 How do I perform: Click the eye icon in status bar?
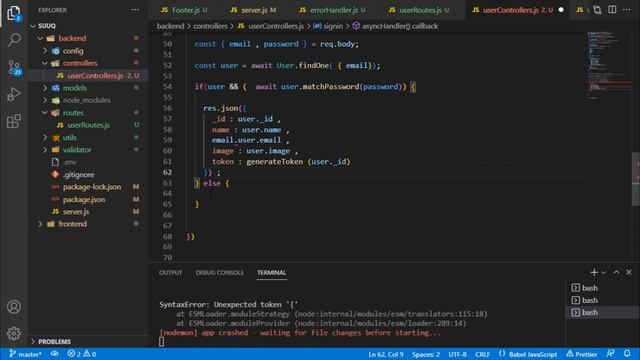(55, 354)
